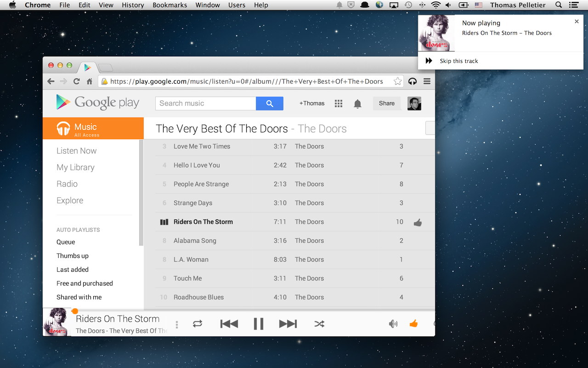Click the browser forward arrow
This screenshot has width=588, height=368.
[x=63, y=81]
